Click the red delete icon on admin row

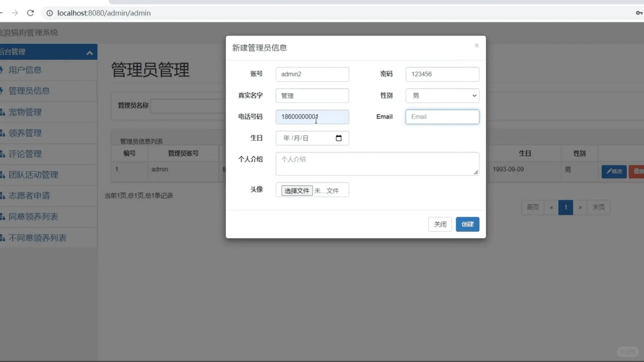(x=637, y=171)
